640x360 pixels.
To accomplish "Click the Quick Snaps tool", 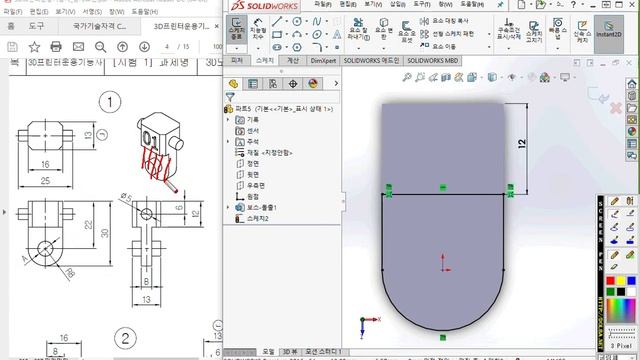I will [x=558, y=29].
